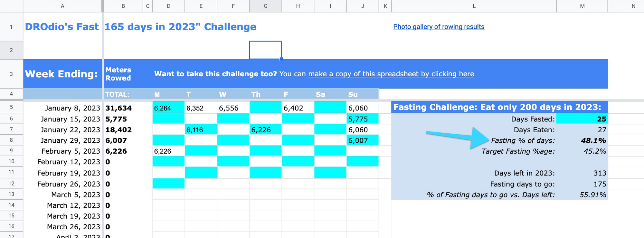The width and height of the screenshot is (644, 238).
Task: Select row 10 header
Action: click(11, 161)
